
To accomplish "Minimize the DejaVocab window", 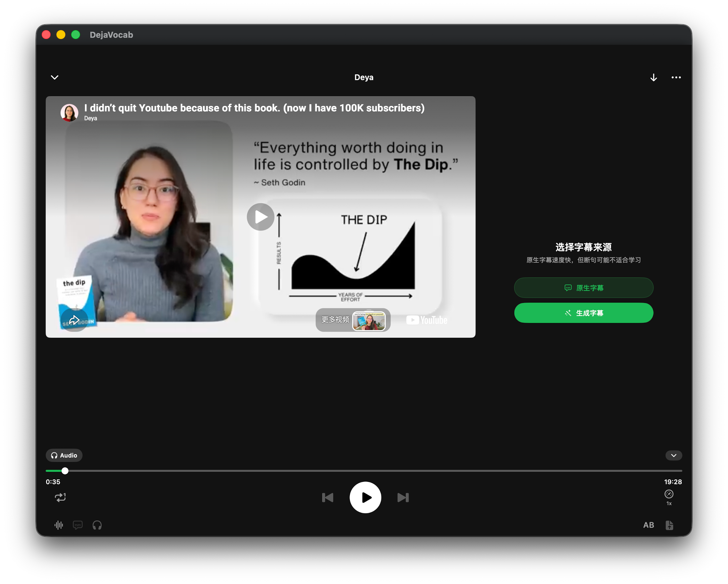I will click(x=61, y=35).
